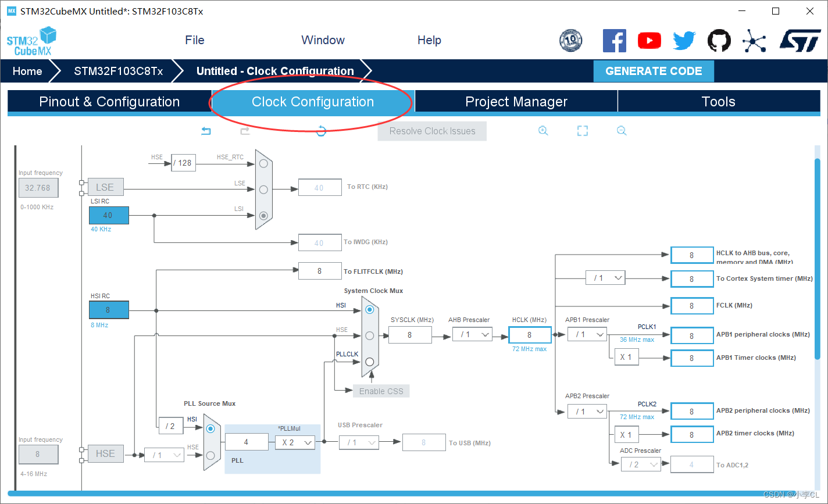Click the MX app icon in title bar
The width and height of the screenshot is (828, 504).
pos(12,11)
